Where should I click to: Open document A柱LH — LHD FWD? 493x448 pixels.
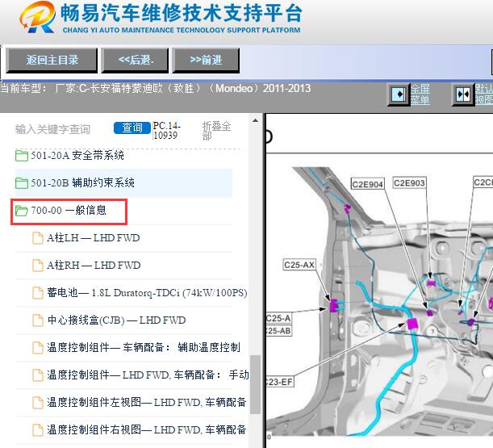pyautogui.click(x=93, y=238)
